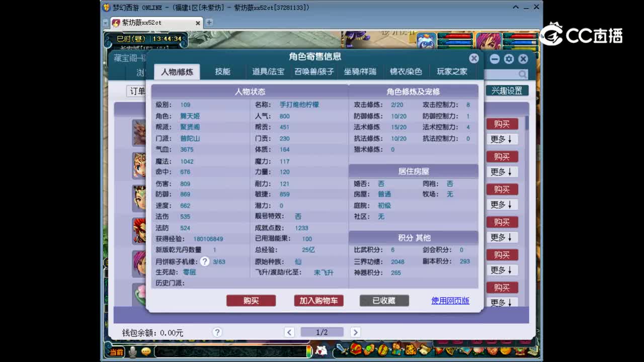Open the red treasure chest icon
644x362 pixels.
point(356,349)
